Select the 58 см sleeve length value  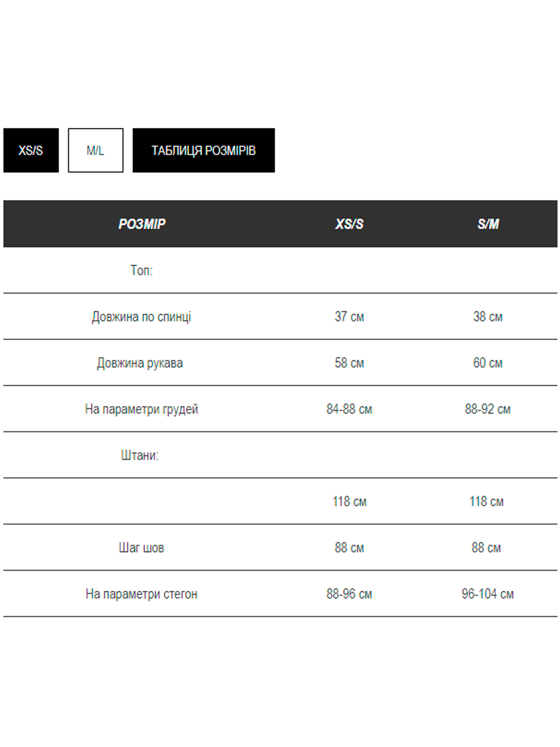[349, 363]
